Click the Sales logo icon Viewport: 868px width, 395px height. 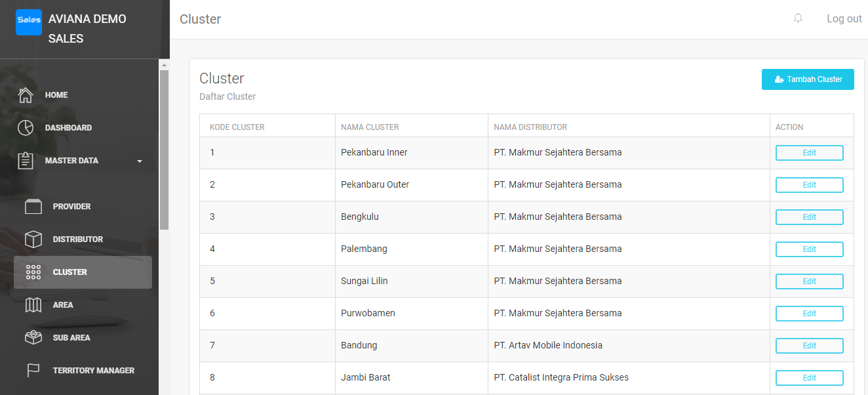click(x=29, y=22)
